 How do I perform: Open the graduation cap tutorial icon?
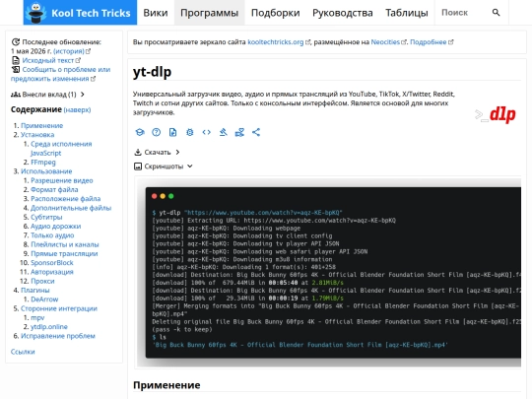point(140,132)
